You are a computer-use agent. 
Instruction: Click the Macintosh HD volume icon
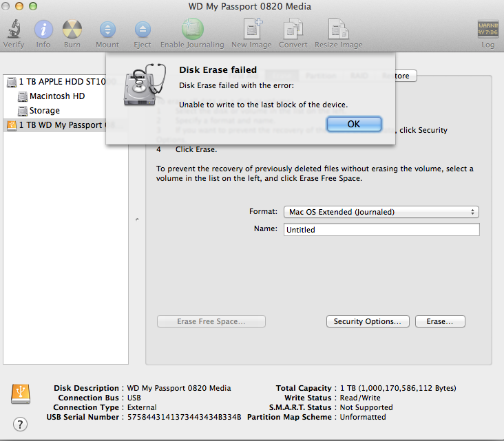tap(23, 96)
